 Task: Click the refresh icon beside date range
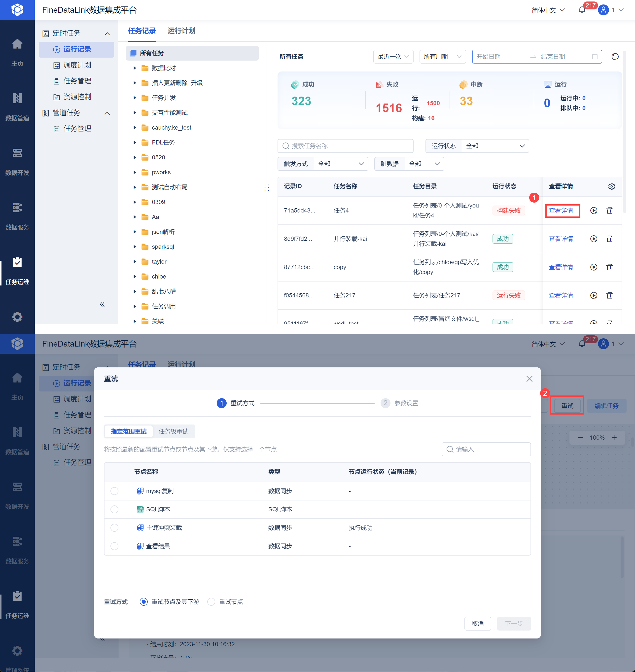[615, 57]
